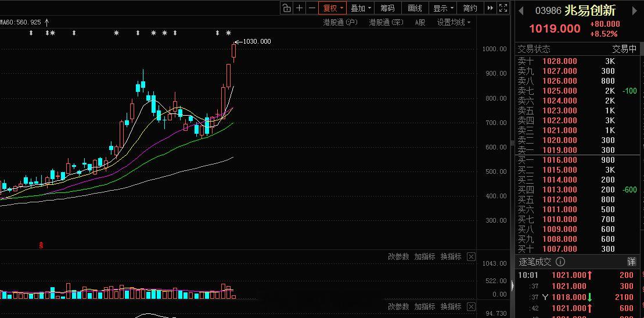Click the MA60 up-arrow indicator
The height and width of the screenshot is (318, 644).
(x=46, y=22)
